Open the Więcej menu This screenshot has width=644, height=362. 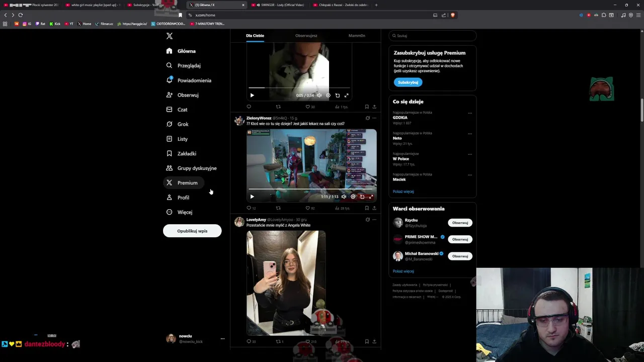click(179, 212)
